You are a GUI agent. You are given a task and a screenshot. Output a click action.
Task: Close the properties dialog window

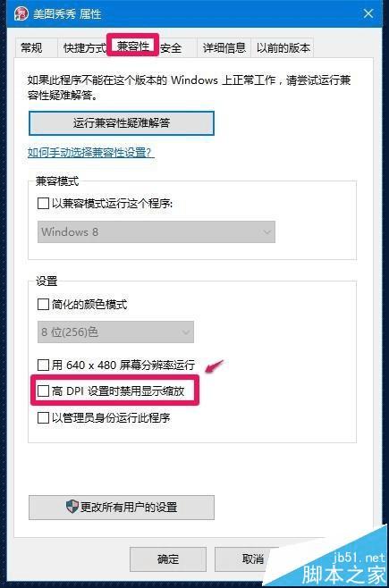368,13
